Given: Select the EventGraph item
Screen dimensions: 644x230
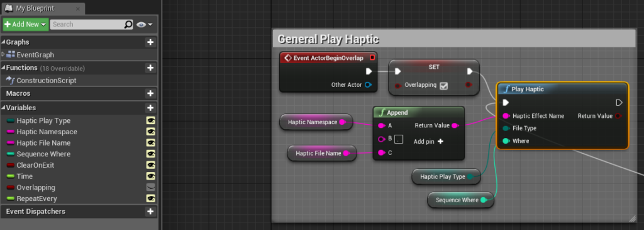Looking at the screenshot, I should point(35,55).
